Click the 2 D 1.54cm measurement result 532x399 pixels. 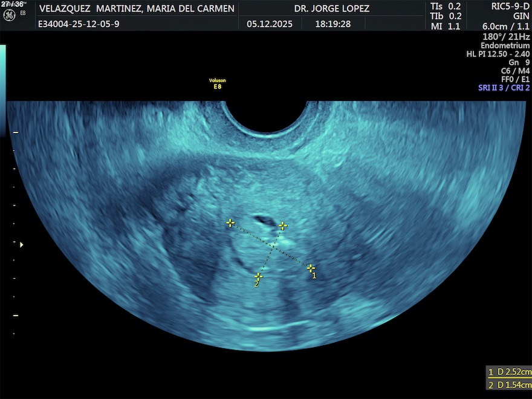click(x=510, y=384)
